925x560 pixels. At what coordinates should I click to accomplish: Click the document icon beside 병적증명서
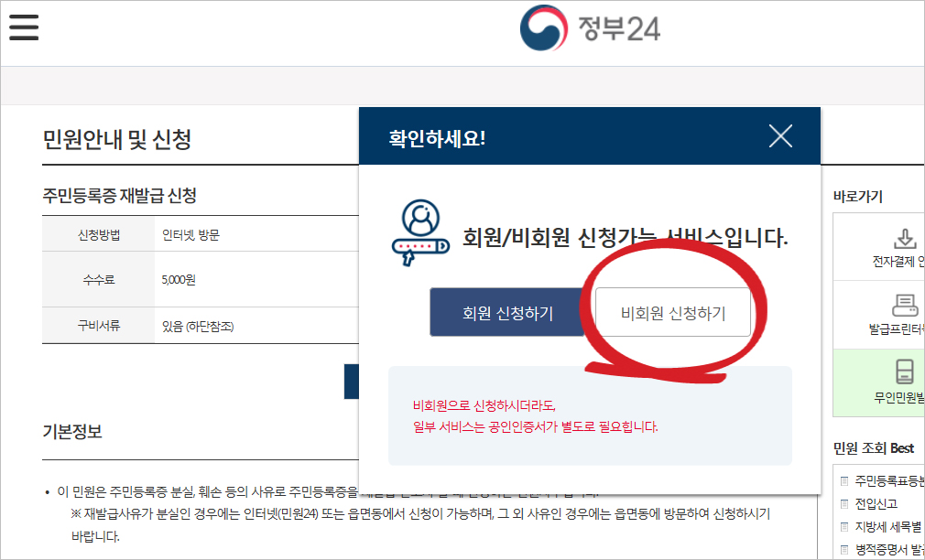pyautogui.click(x=844, y=549)
